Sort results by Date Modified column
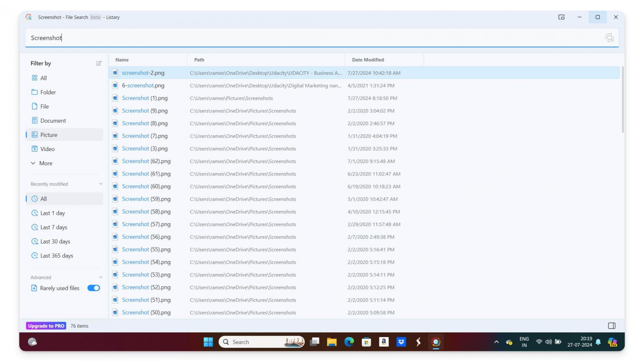This screenshot has width=644, height=362. click(368, 60)
